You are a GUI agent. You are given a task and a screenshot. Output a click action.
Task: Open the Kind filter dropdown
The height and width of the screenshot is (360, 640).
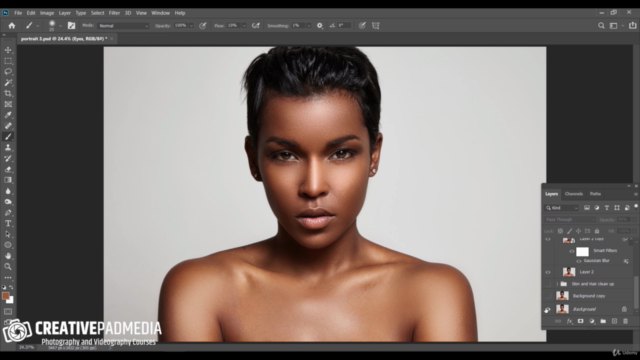(x=562, y=208)
